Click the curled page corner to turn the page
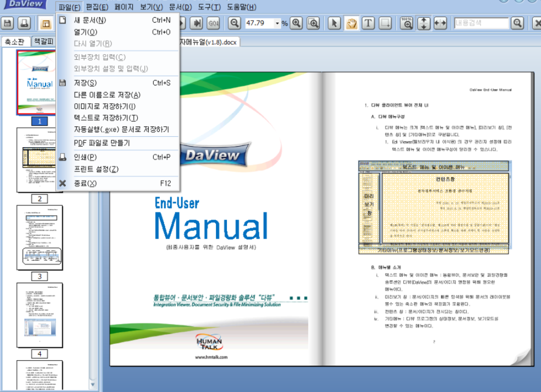 [522, 356]
